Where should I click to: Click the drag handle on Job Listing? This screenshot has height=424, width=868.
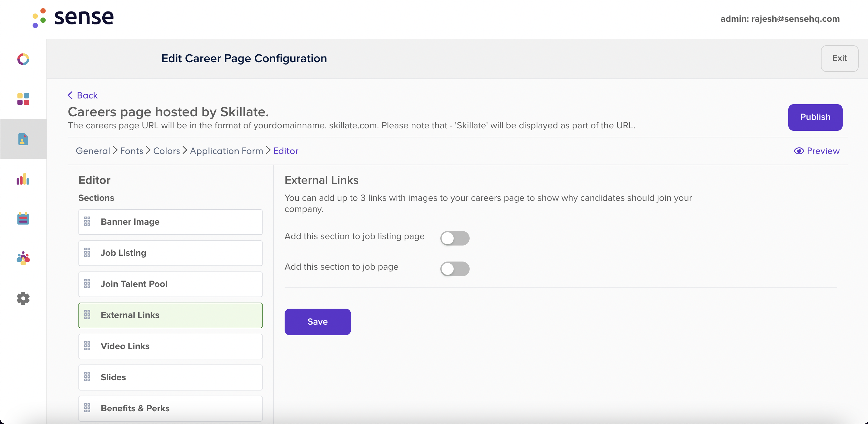[87, 252]
